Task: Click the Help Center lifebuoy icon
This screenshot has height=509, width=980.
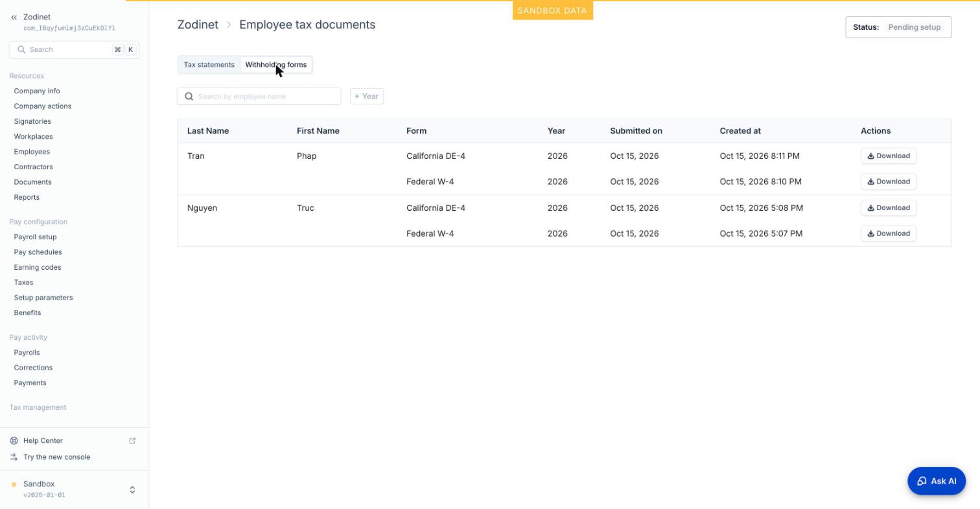Action: pyautogui.click(x=14, y=441)
